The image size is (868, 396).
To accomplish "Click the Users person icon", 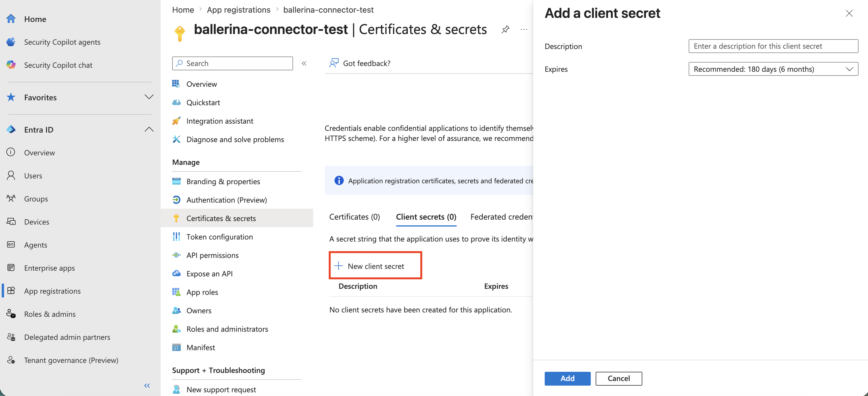I will pos(11,176).
